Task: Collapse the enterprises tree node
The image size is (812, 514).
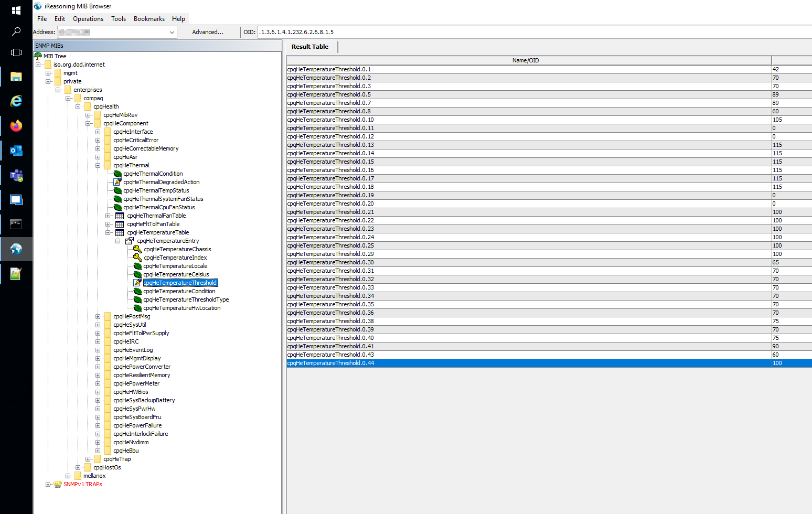Action: (58, 90)
